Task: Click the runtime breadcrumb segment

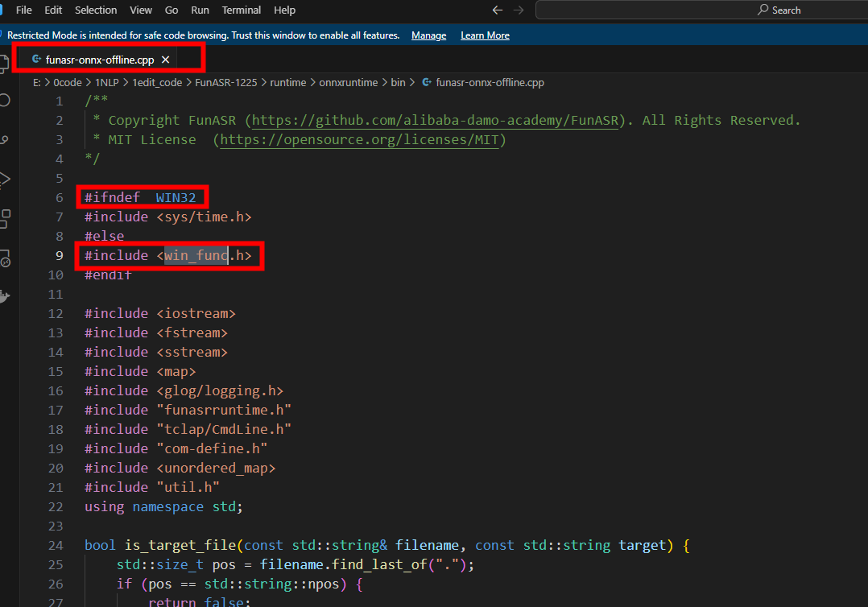Action: pyautogui.click(x=288, y=82)
